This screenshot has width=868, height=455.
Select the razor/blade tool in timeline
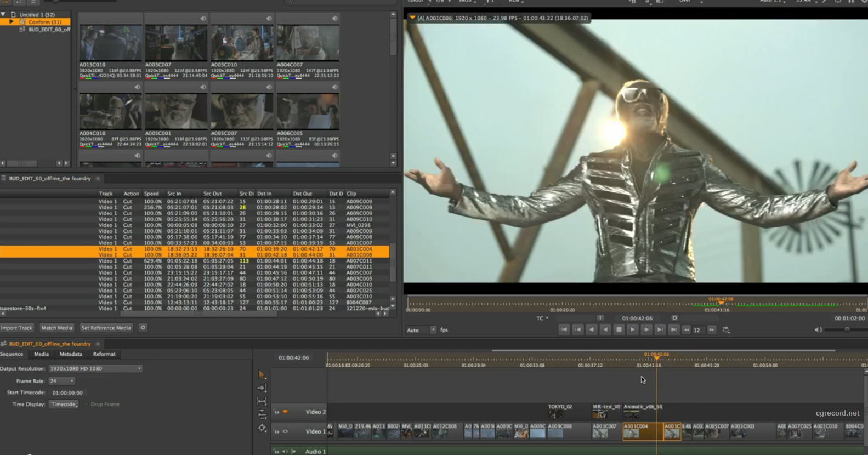pyautogui.click(x=262, y=428)
